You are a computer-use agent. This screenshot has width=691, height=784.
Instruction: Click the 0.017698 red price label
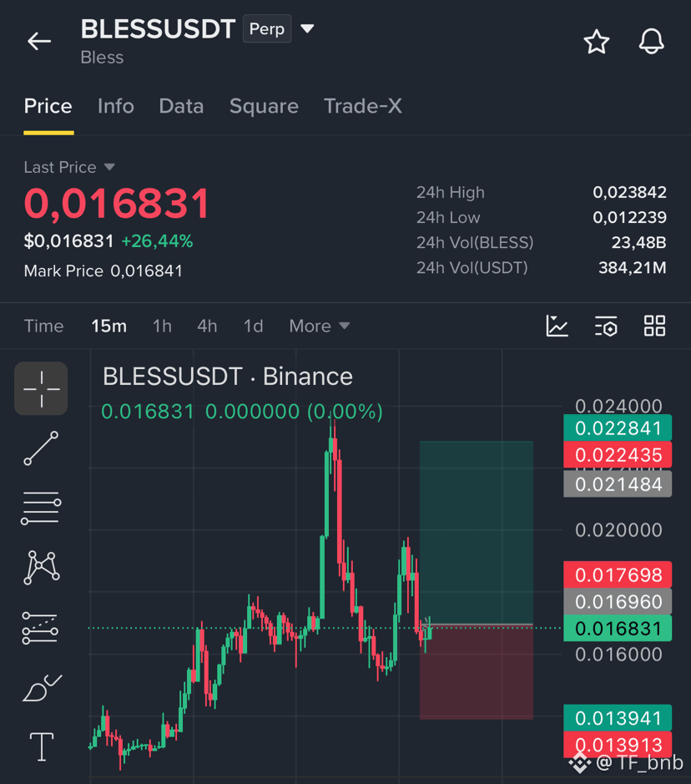618,575
